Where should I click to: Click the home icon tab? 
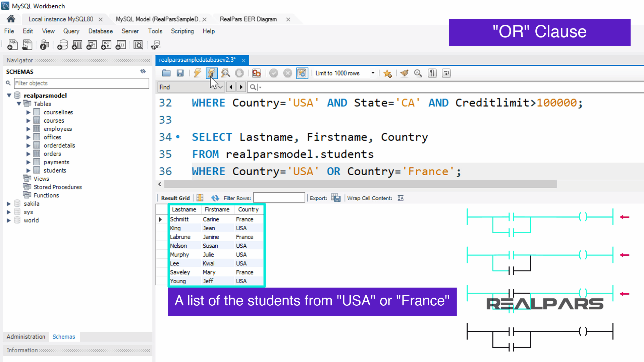coord(11,19)
